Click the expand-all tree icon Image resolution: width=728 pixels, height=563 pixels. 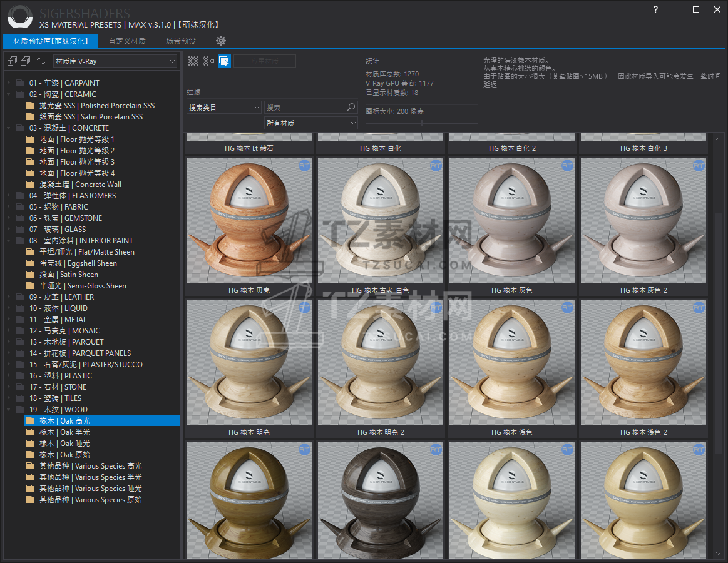coord(12,61)
